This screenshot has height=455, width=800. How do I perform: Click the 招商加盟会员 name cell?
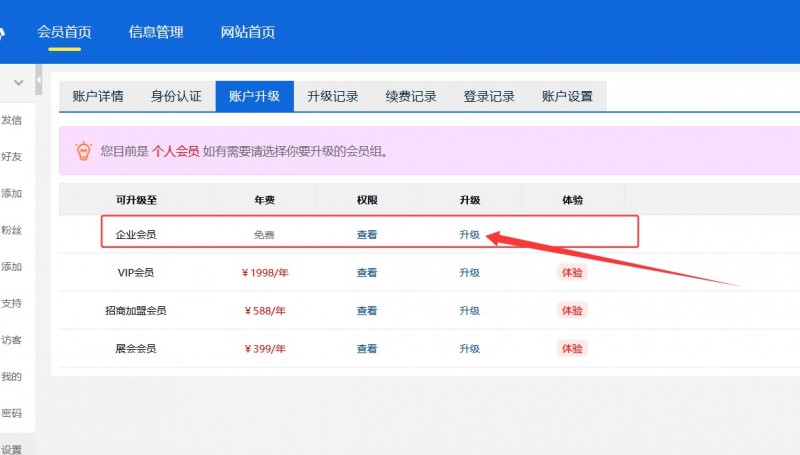pyautogui.click(x=136, y=311)
